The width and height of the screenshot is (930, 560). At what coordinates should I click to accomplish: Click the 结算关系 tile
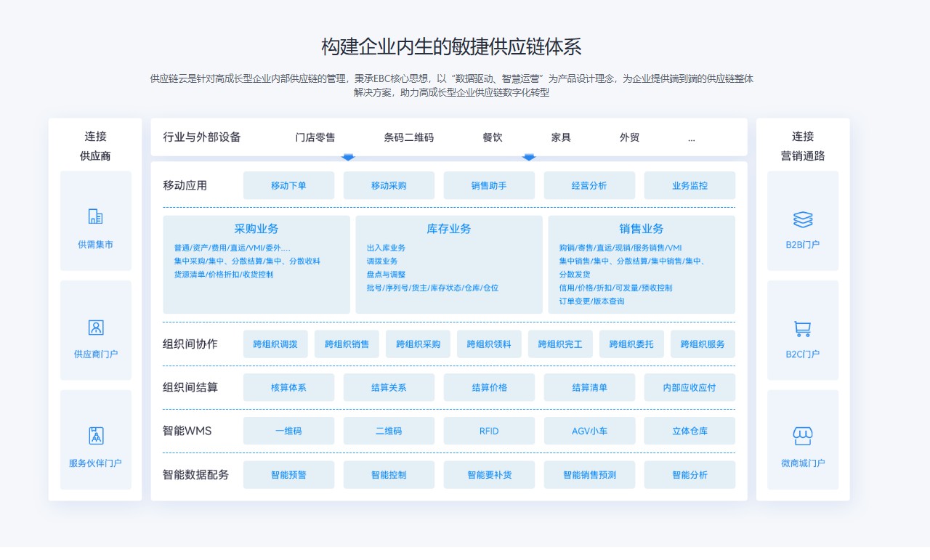coord(389,387)
